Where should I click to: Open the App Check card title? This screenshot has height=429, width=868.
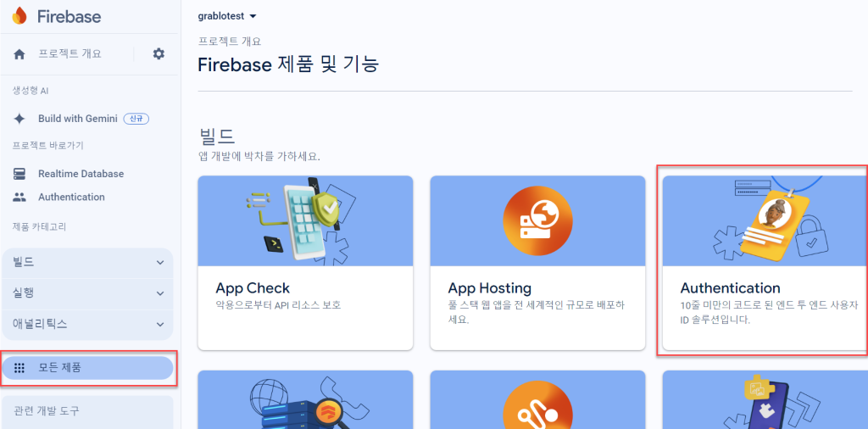click(x=253, y=288)
